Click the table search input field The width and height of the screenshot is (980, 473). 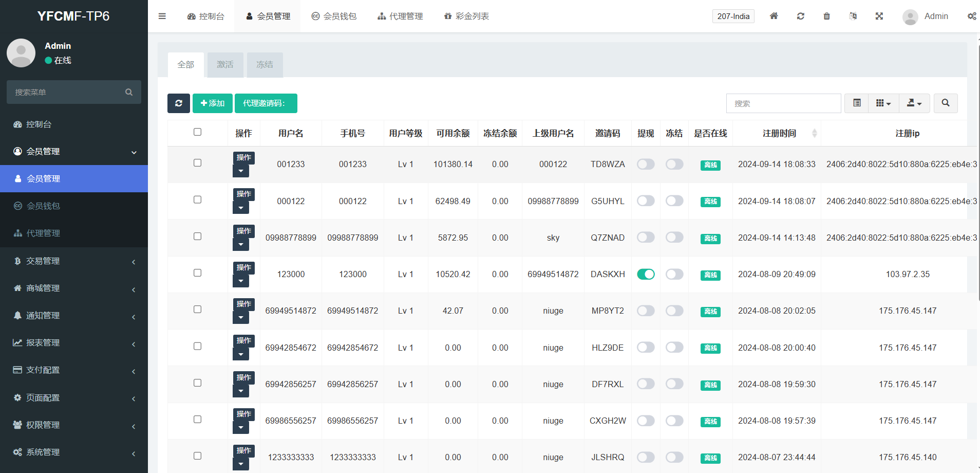click(x=783, y=103)
